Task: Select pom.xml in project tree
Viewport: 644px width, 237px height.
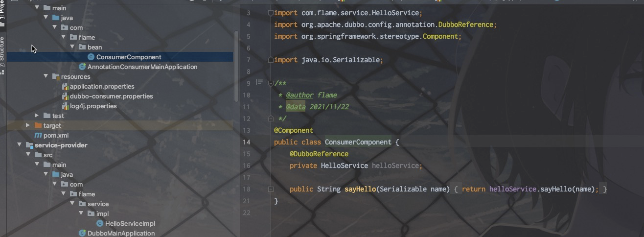Action: pyautogui.click(x=56, y=135)
